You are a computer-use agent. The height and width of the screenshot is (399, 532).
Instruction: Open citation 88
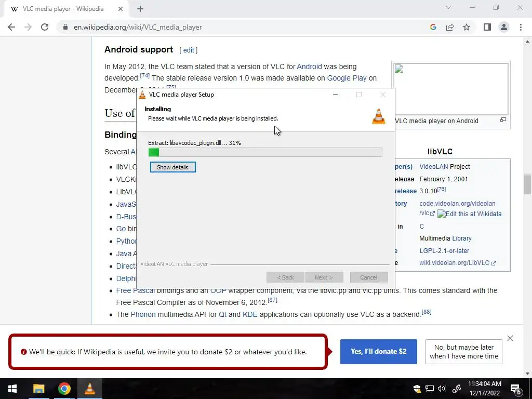point(427,312)
